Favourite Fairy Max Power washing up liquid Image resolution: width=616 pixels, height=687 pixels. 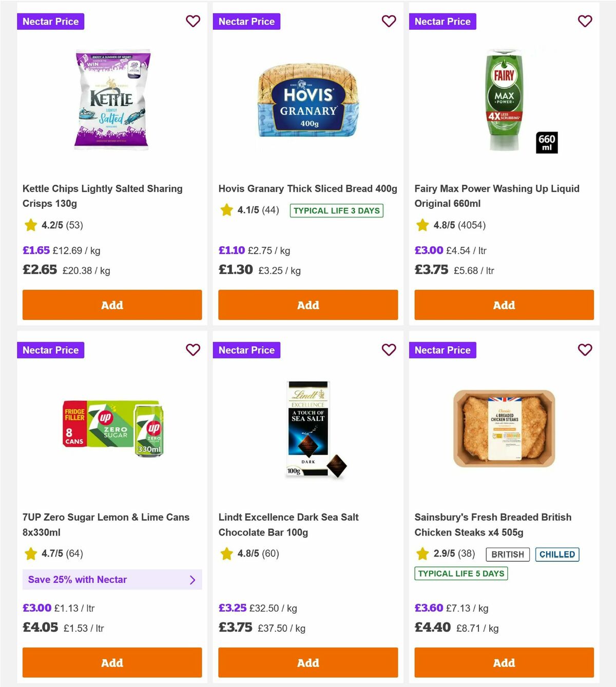click(585, 22)
